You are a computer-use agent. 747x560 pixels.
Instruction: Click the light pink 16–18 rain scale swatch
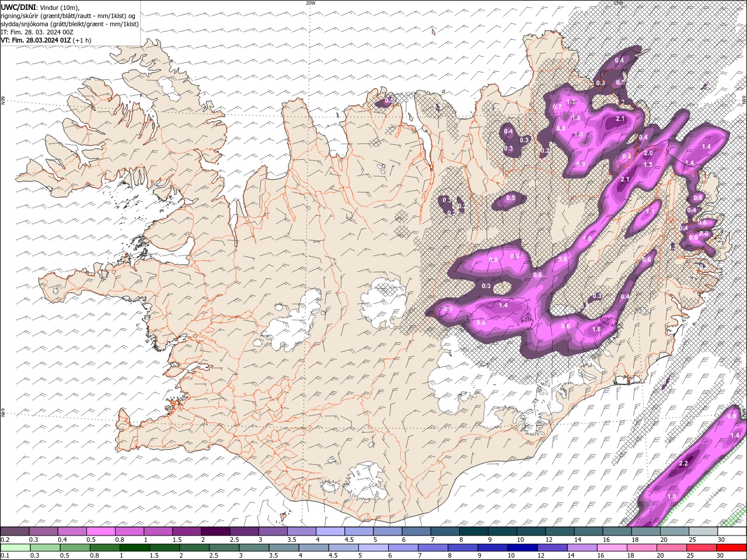(x=612, y=548)
